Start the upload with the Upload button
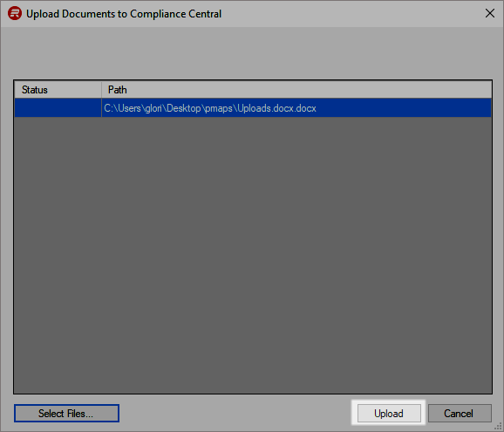 click(389, 413)
